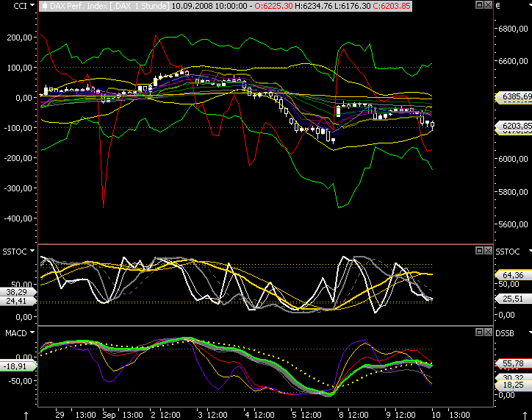Open the MACD indicator dropdown

[32, 332]
